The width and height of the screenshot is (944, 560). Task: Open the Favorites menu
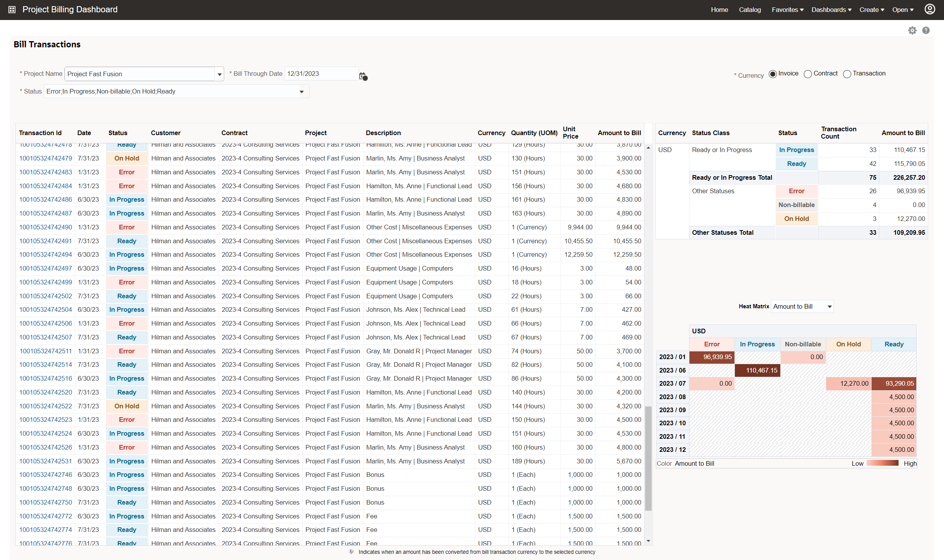(x=787, y=10)
